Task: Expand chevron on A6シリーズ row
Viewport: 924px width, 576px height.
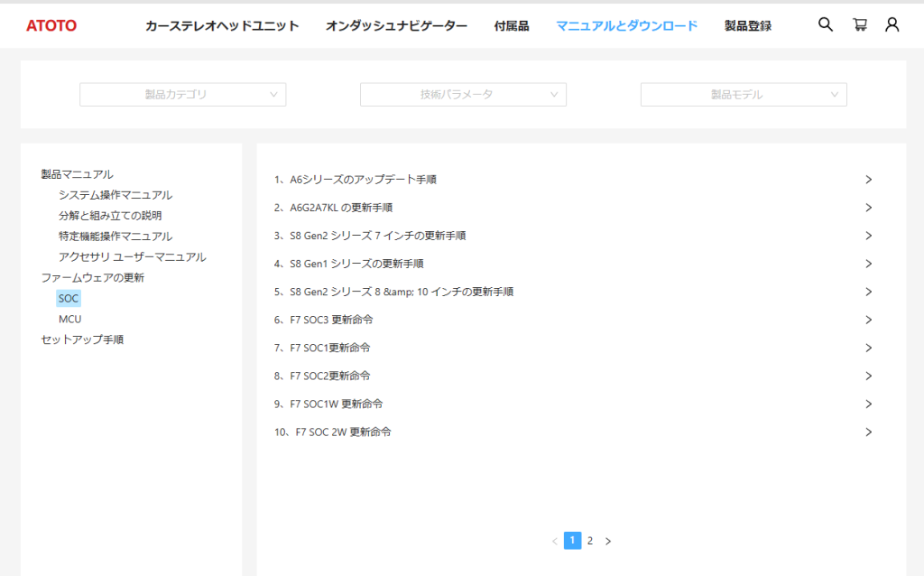Action: [869, 180]
